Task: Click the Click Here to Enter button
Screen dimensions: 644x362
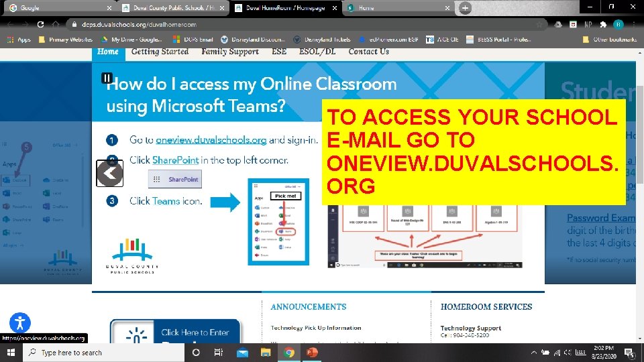Action: coord(175,332)
